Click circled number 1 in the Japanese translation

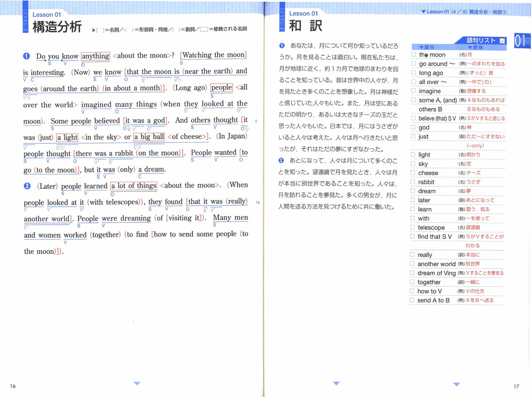pyautogui.click(x=282, y=45)
